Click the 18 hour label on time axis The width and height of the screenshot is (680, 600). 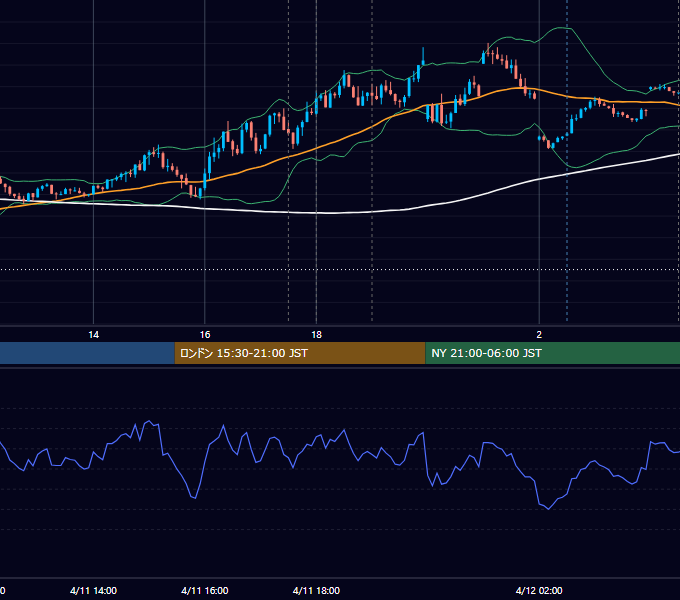(317, 335)
